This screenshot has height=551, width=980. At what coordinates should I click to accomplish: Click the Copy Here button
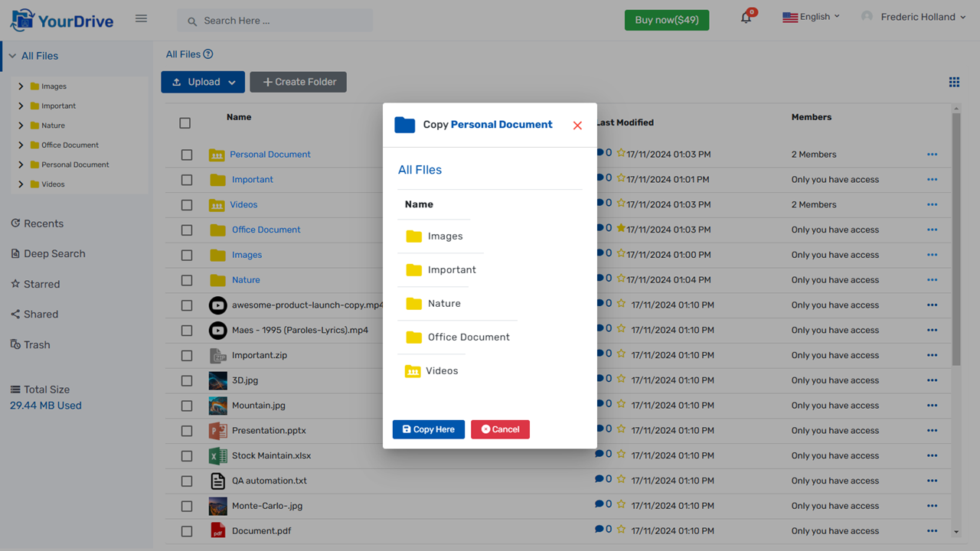click(428, 429)
